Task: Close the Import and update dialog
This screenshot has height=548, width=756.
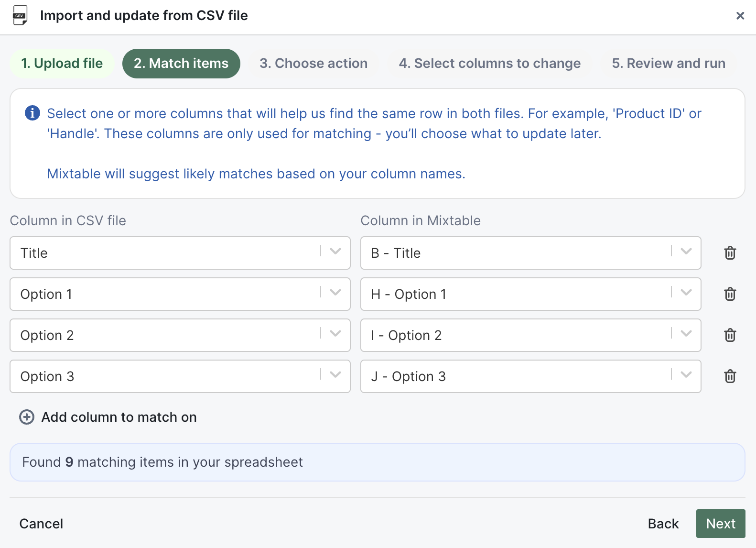Action: click(x=740, y=16)
